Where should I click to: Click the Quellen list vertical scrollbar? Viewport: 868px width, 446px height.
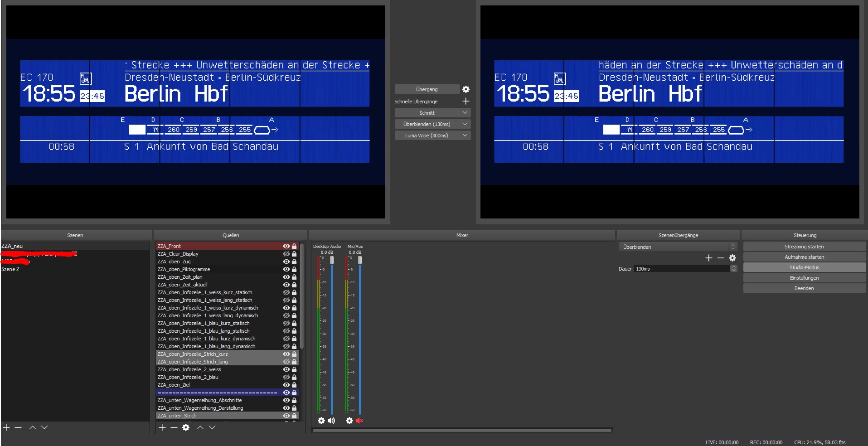click(301, 297)
